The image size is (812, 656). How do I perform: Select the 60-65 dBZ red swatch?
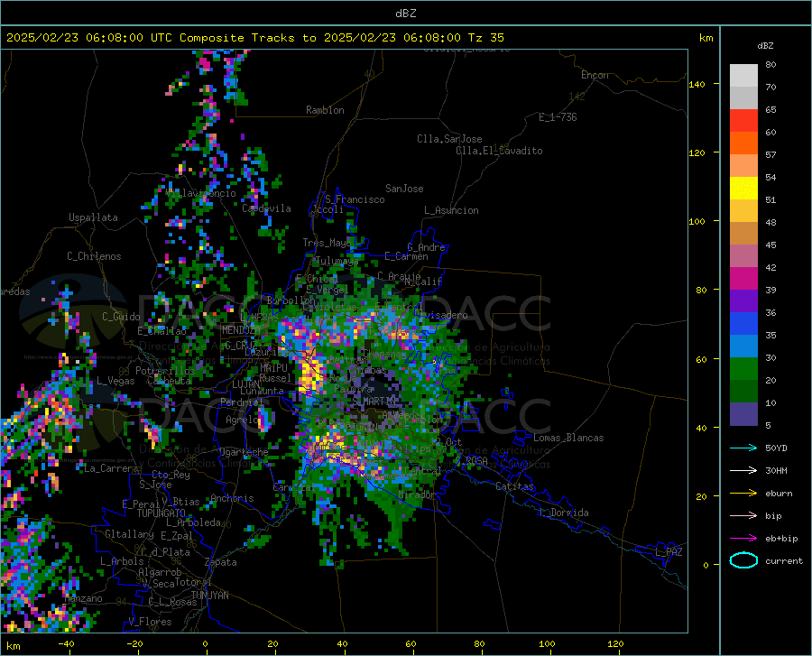pos(743,121)
